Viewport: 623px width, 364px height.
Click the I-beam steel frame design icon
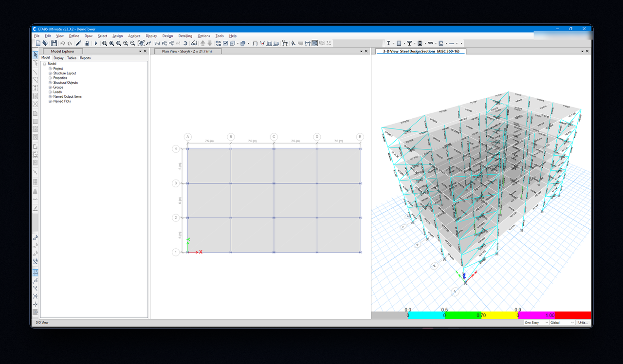point(388,43)
